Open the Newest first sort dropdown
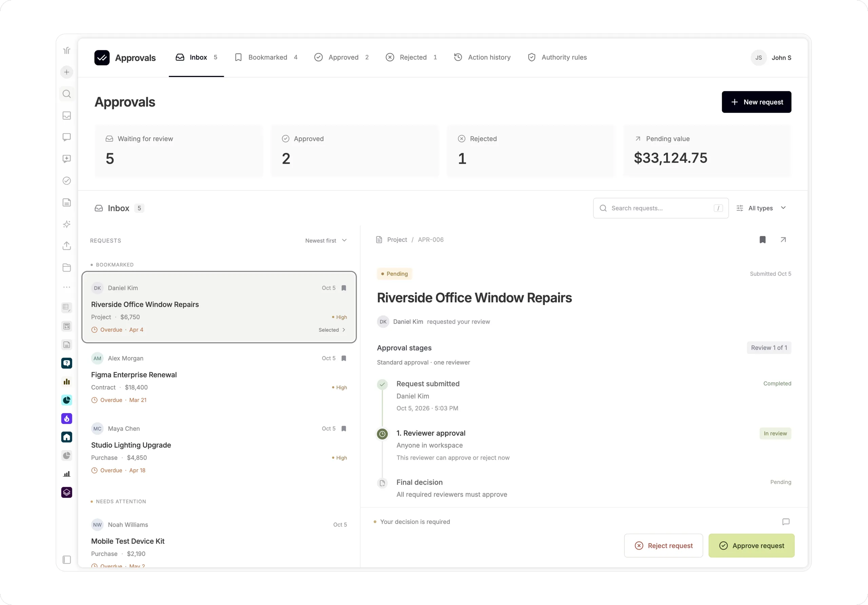The image size is (868, 605). click(x=326, y=241)
